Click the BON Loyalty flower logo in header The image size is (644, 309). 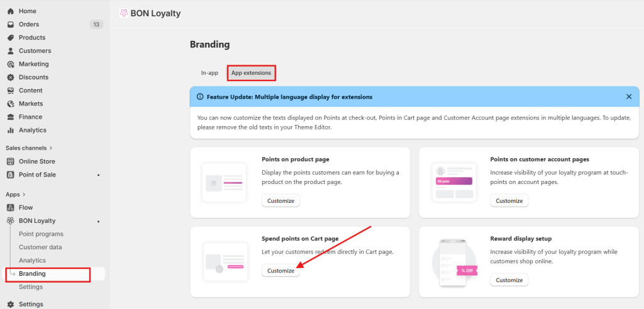(123, 13)
